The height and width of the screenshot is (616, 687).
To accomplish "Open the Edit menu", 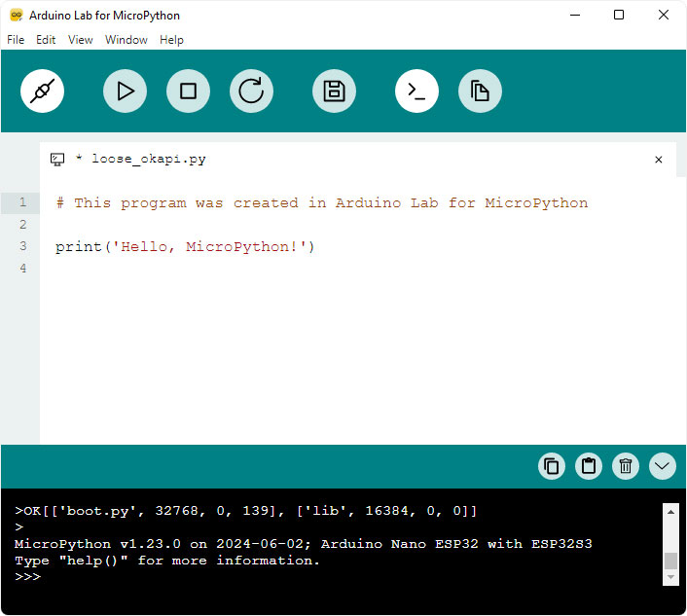I will pos(46,40).
